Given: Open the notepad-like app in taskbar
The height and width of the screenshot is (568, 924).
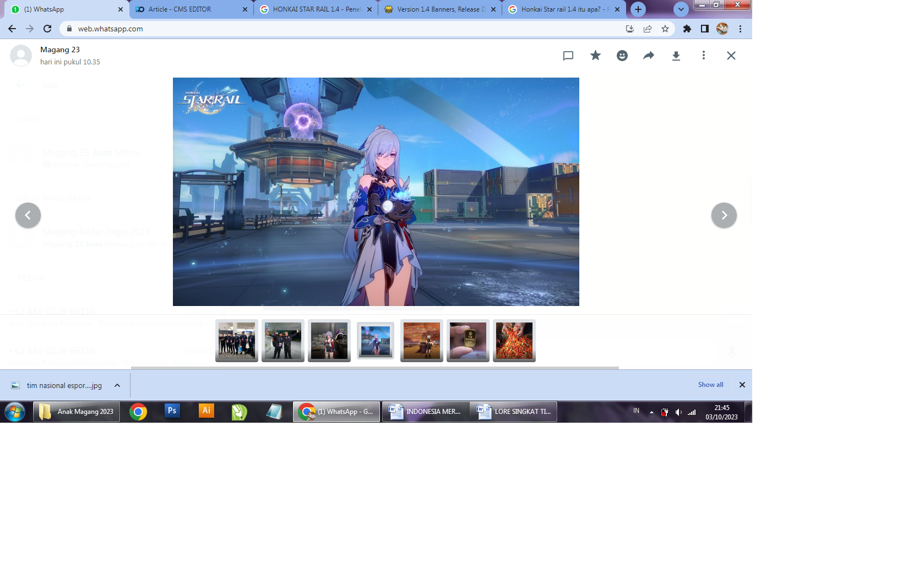Looking at the screenshot, I should tap(274, 412).
